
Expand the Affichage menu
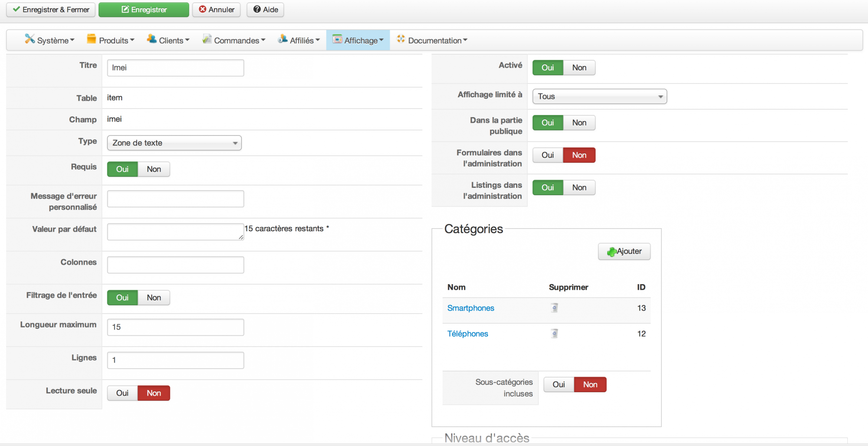click(x=358, y=40)
